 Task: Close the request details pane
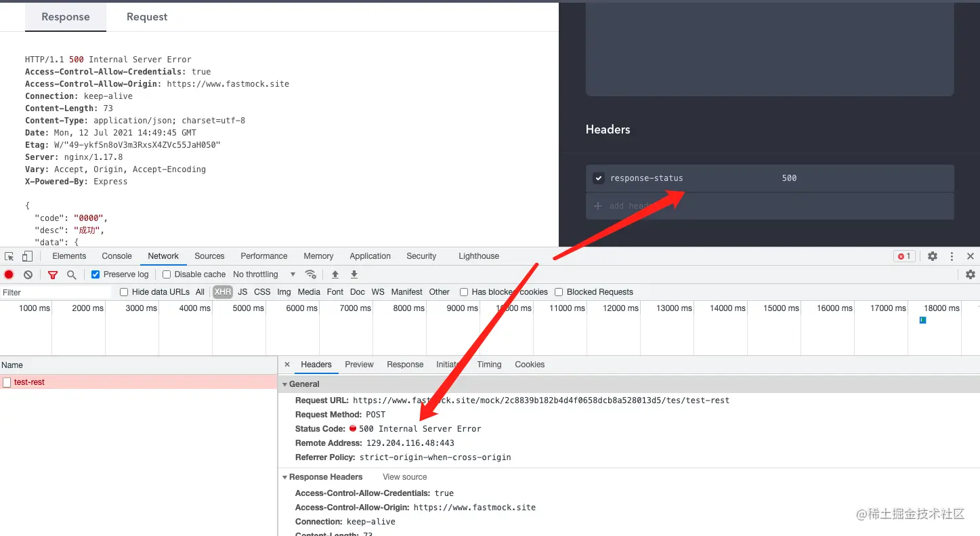coord(287,365)
